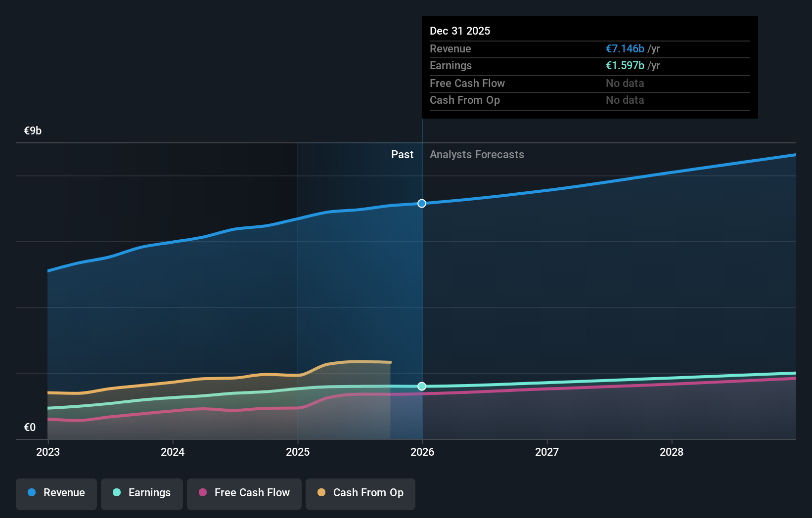Select the teal Earnings value in the tooltip
Viewport: 812px width, 518px height.
[625, 65]
